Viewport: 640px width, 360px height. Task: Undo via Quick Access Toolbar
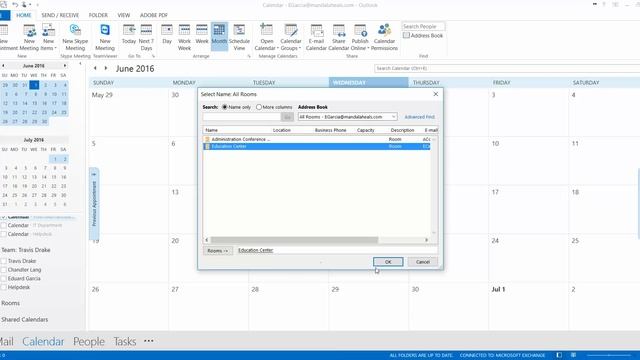point(16,4)
